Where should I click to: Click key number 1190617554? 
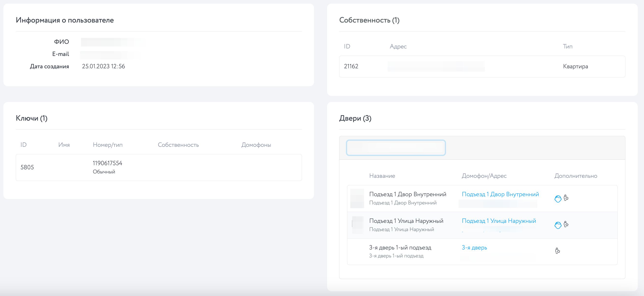click(107, 163)
